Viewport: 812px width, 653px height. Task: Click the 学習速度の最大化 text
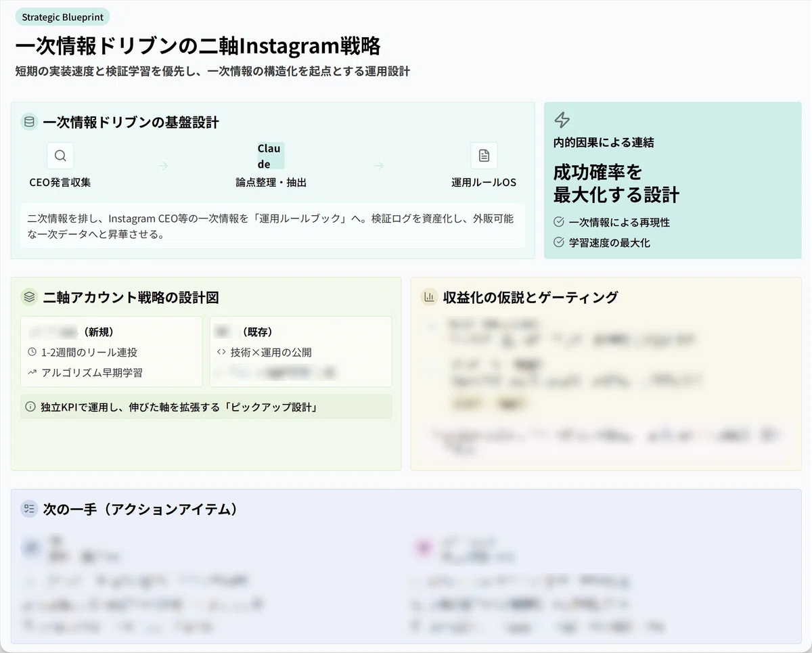(x=610, y=242)
